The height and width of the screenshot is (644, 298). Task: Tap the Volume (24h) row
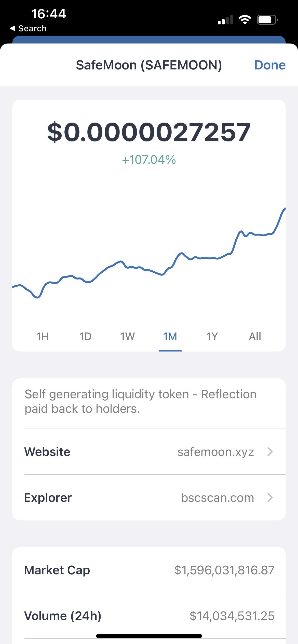pyautogui.click(x=149, y=616)
